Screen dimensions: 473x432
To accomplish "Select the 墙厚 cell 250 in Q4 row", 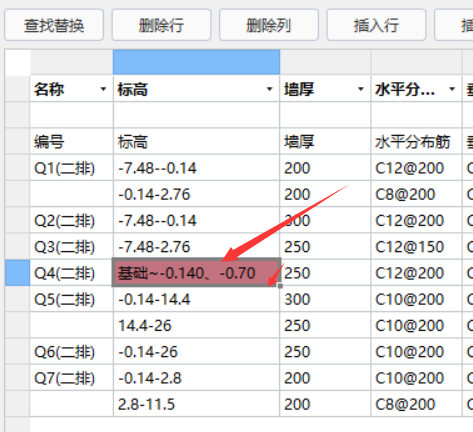I will pyautogui.click(x=325, y=273).
